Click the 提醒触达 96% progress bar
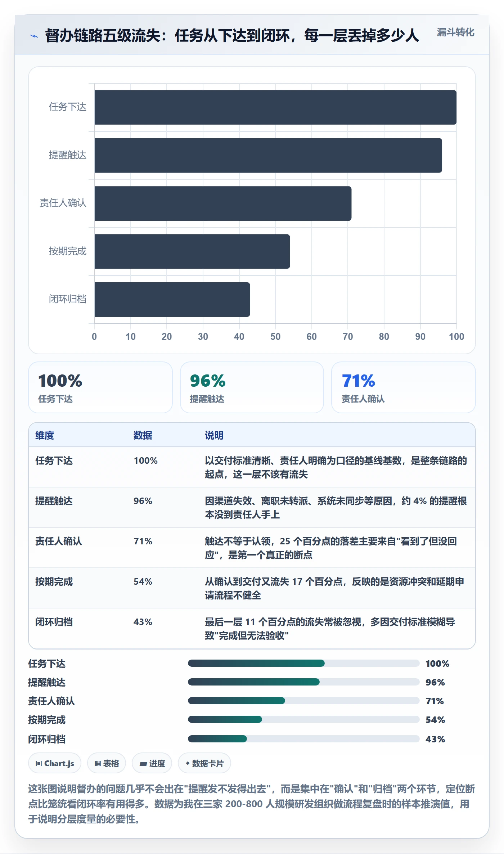This screenshot has height=854, width=504. click(304, 682)
